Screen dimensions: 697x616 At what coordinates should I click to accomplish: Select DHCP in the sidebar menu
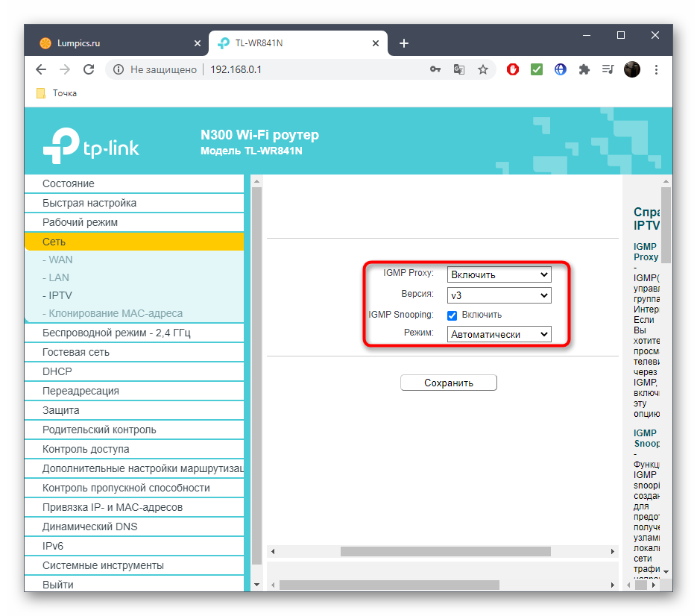[57, 371]
